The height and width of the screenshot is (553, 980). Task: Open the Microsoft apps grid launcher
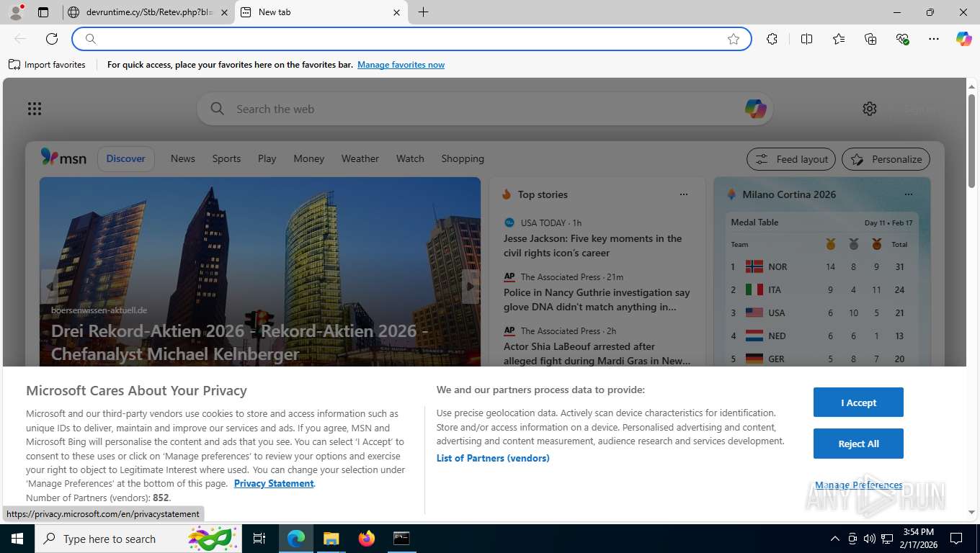tap(35, 109)
